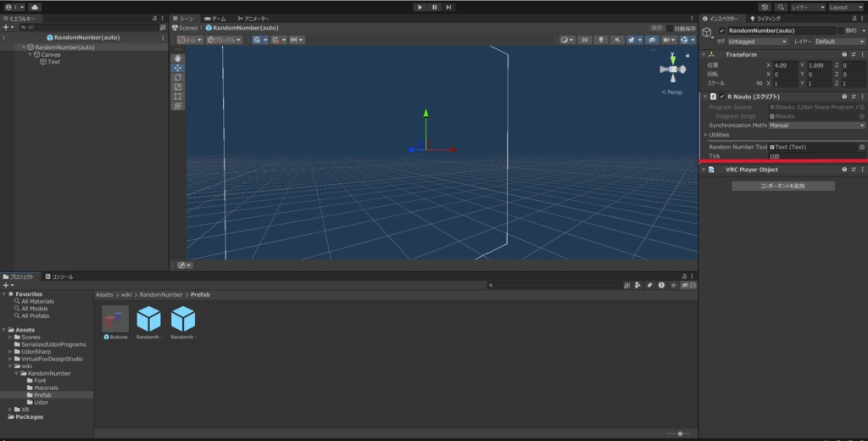
Task: Click the scene orientation gizmo
Action: point(672,70)
